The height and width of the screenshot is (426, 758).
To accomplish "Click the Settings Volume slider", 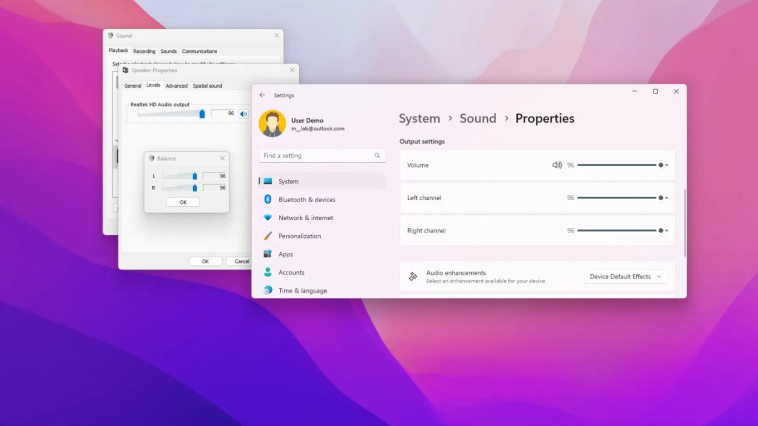I will [x=623, y=165].
